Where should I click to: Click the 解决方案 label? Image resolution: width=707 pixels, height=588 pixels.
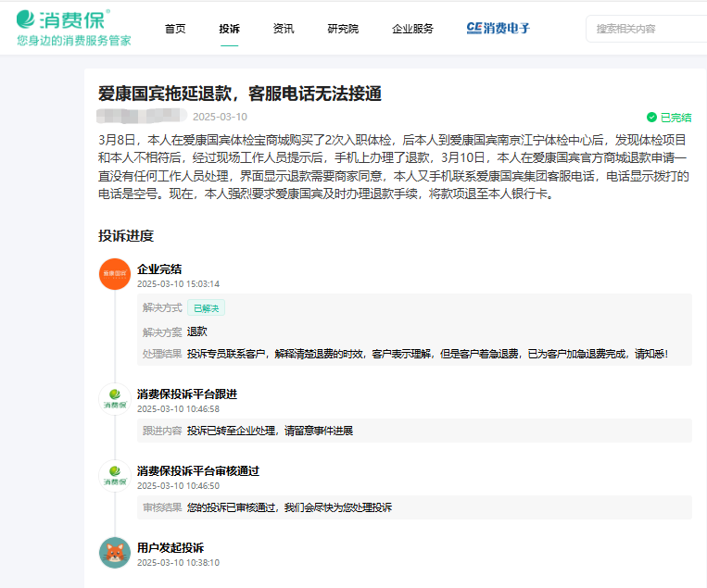coord(162,332)
